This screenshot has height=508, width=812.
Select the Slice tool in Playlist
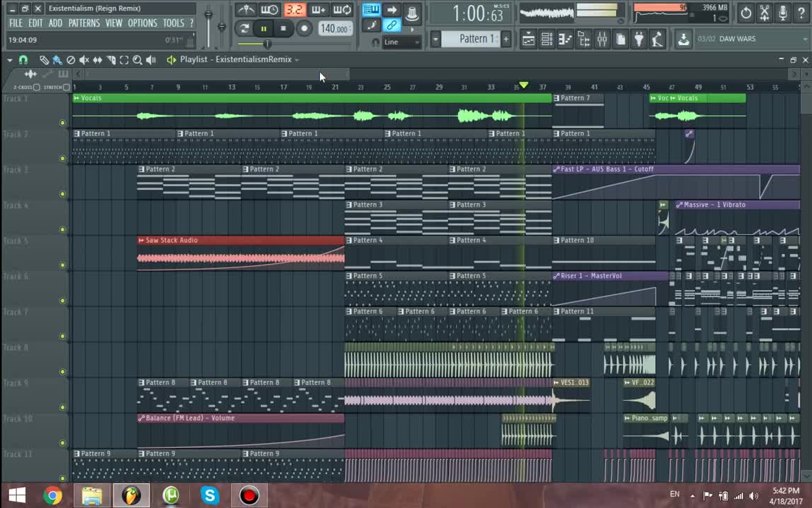(x=111, y=60)
